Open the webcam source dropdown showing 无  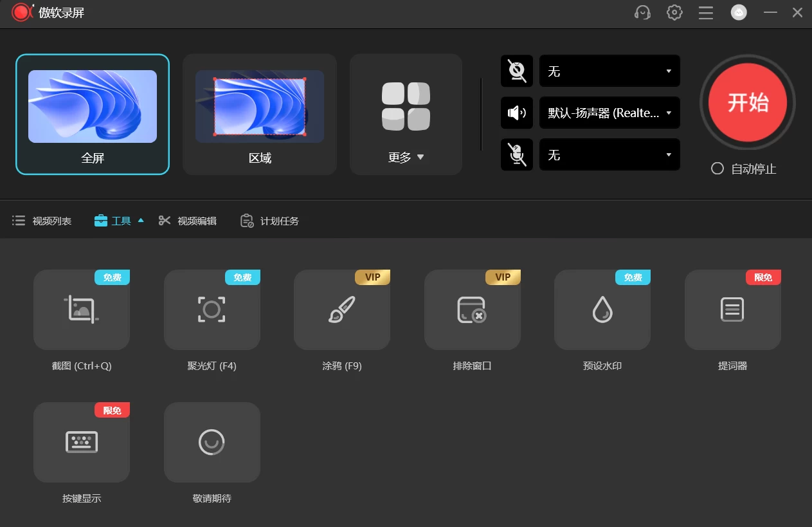[609, 71]
